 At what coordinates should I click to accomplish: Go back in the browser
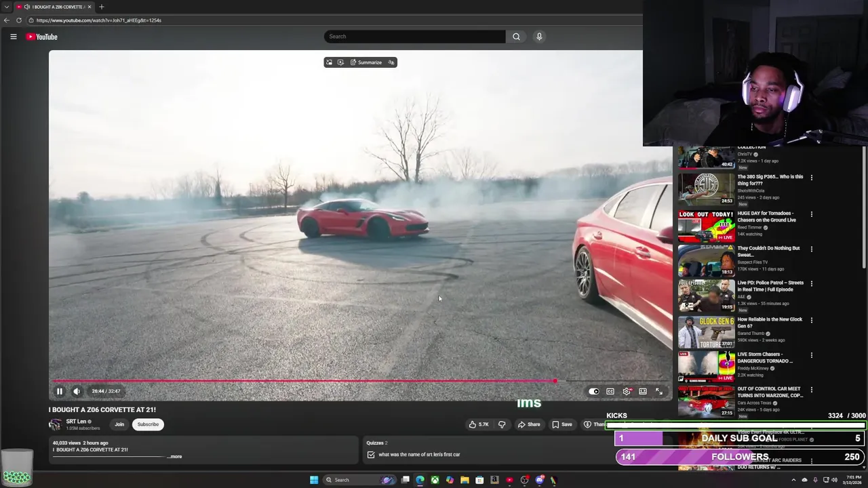tap(7, 20)
